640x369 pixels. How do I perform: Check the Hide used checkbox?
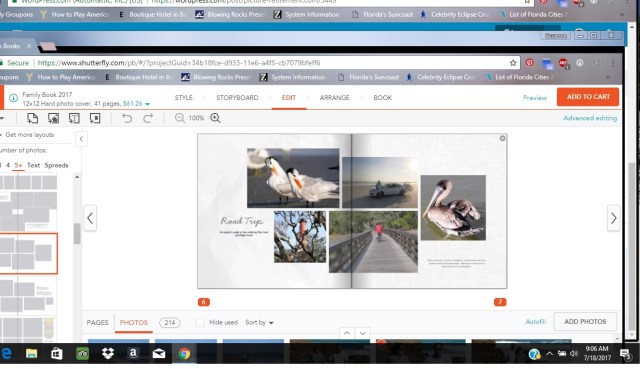[x=200, y=322]
